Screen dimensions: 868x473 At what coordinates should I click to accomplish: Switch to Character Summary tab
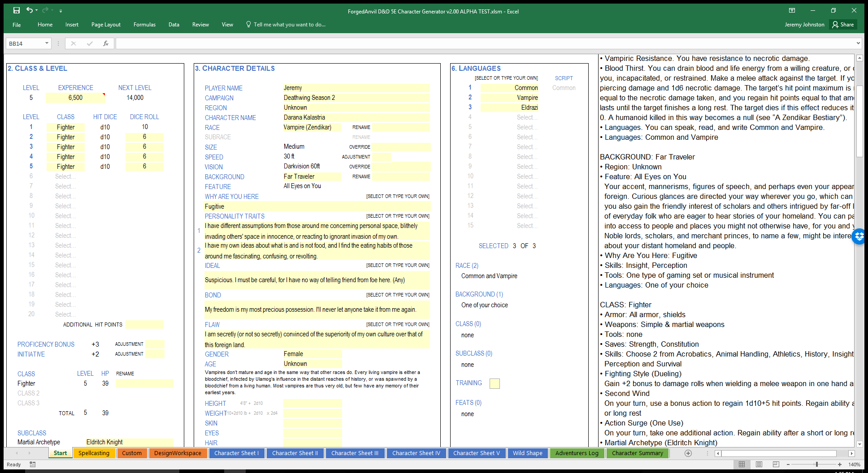click(x=638, y=453)
